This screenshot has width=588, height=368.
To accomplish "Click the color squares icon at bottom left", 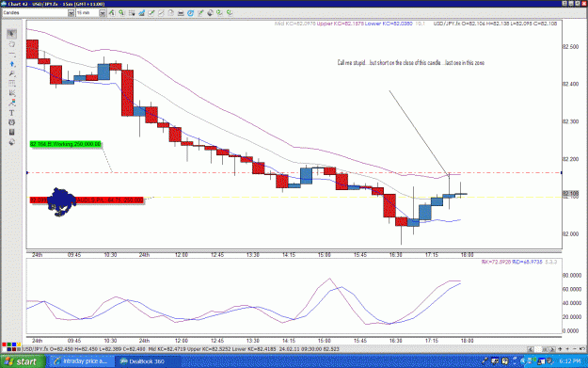I will (x=11, y=346).
